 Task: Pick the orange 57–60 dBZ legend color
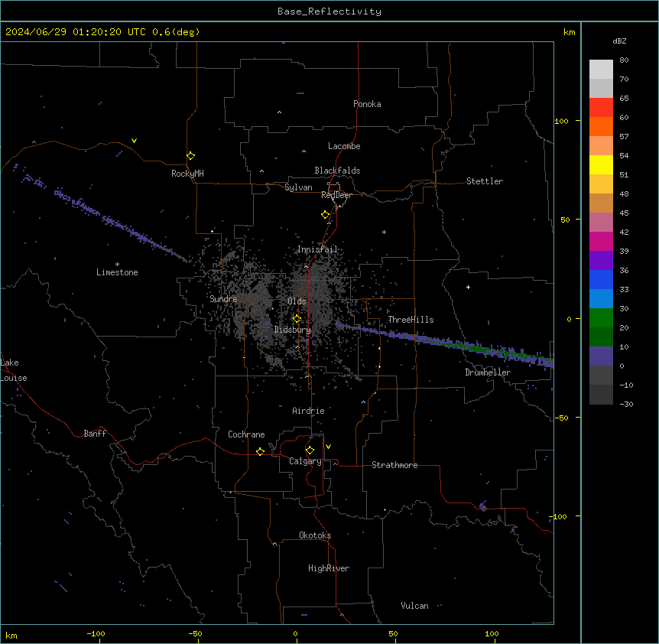point(601,126)
